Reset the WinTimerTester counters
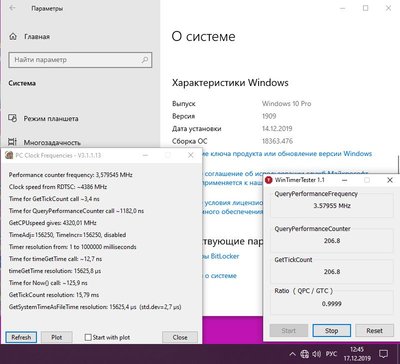Viewport: 400px width, 364px height. tap(374, 331)
